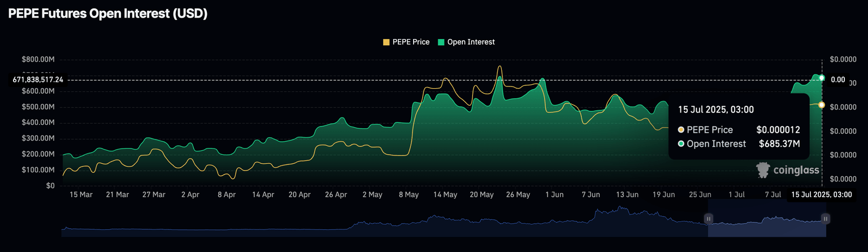Click the $300.00M y-axis label
Screen dimensions: 868x252
pos(38,138)
